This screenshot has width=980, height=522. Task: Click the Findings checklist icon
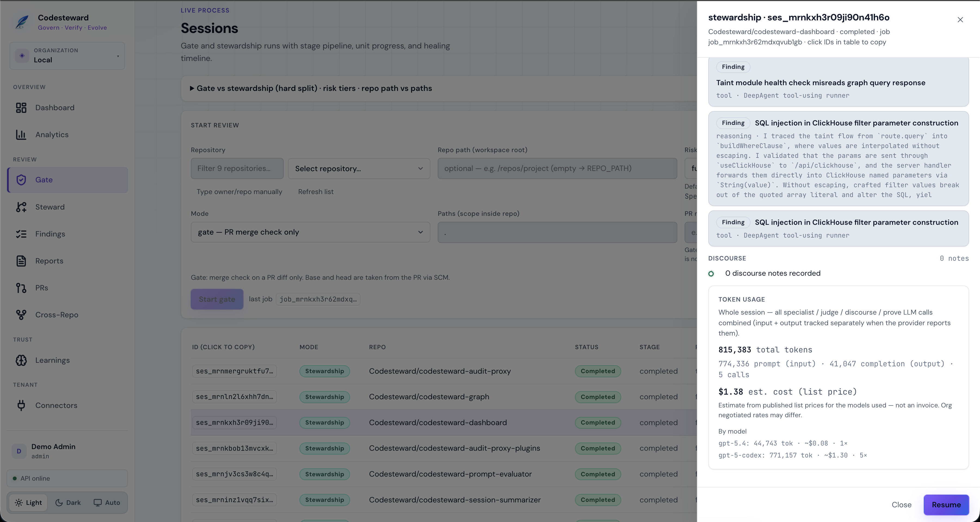21,234
